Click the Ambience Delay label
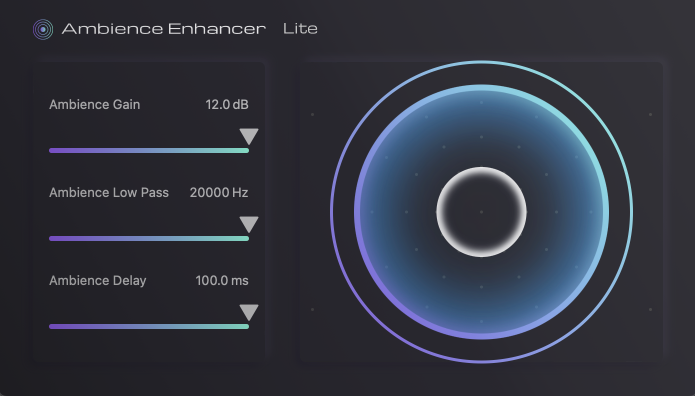695x396 pixels. point(98,281)
